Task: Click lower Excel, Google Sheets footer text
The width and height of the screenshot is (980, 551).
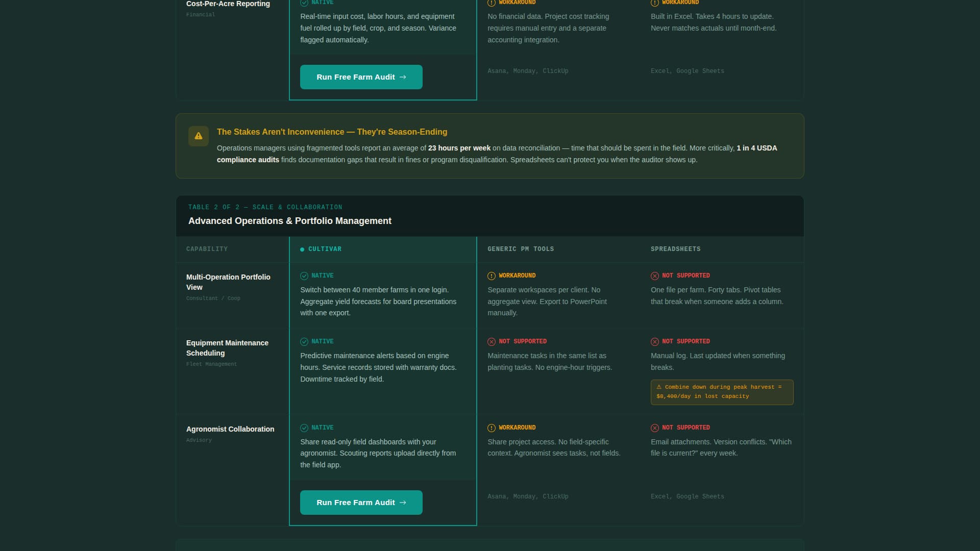Action: (x=687, y=496)
